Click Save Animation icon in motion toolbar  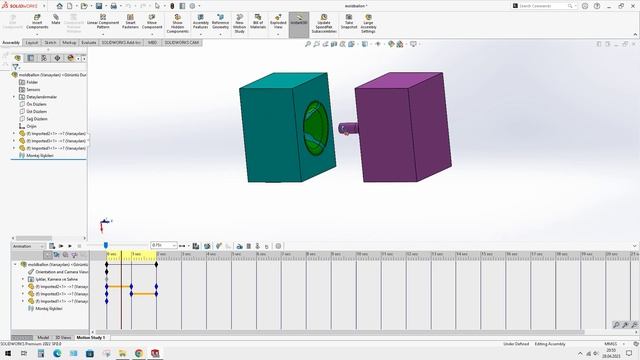pyautogui.click(x=196, y=246)
